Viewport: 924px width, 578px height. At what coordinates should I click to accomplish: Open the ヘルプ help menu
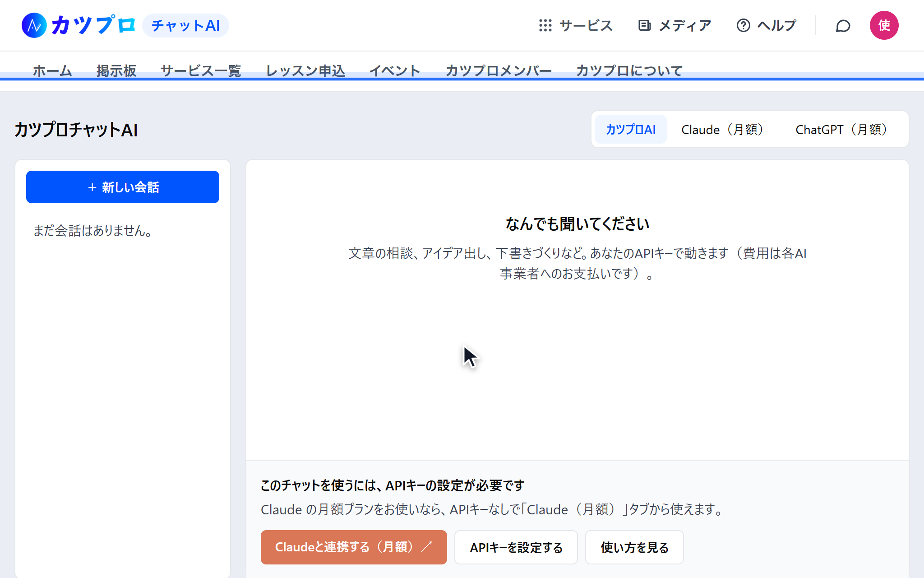pos(767,25)
